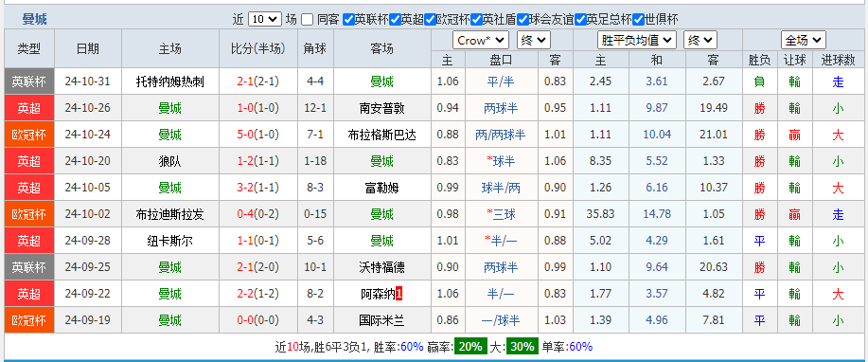Viewport: 868px width, 362px height.
Task: Click the 2-1(2-1) score on 24-10-31
Action: (x=258, y=82)
